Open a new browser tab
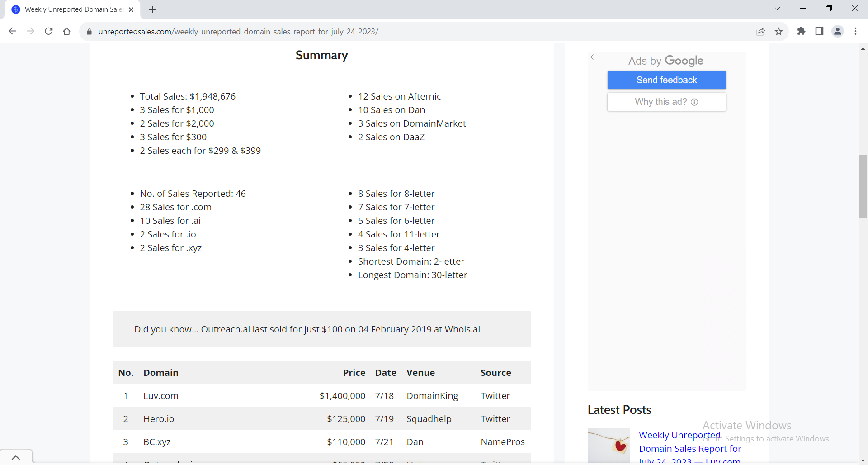 click(x=153, y=9)
